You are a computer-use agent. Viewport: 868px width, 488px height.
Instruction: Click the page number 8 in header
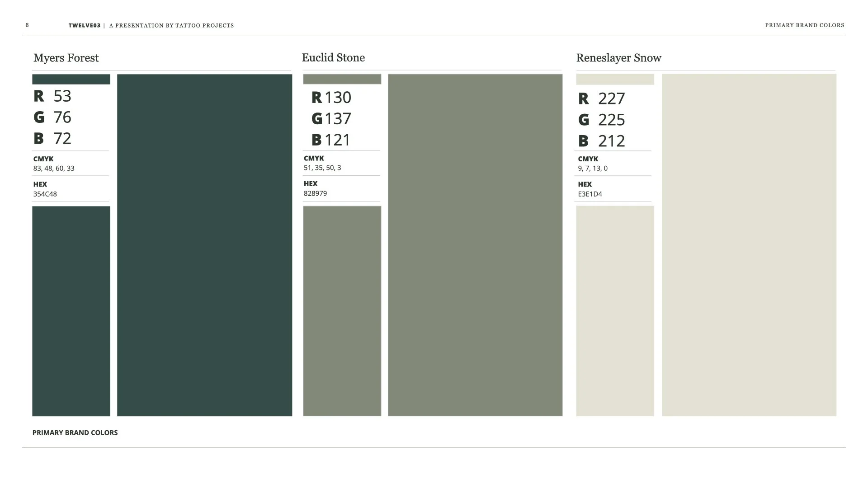27,25
